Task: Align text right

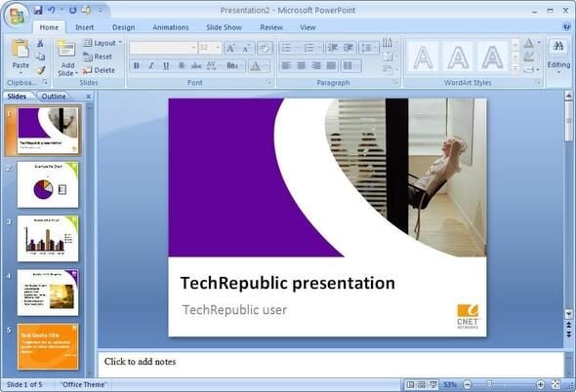Action: click(316, 65)
